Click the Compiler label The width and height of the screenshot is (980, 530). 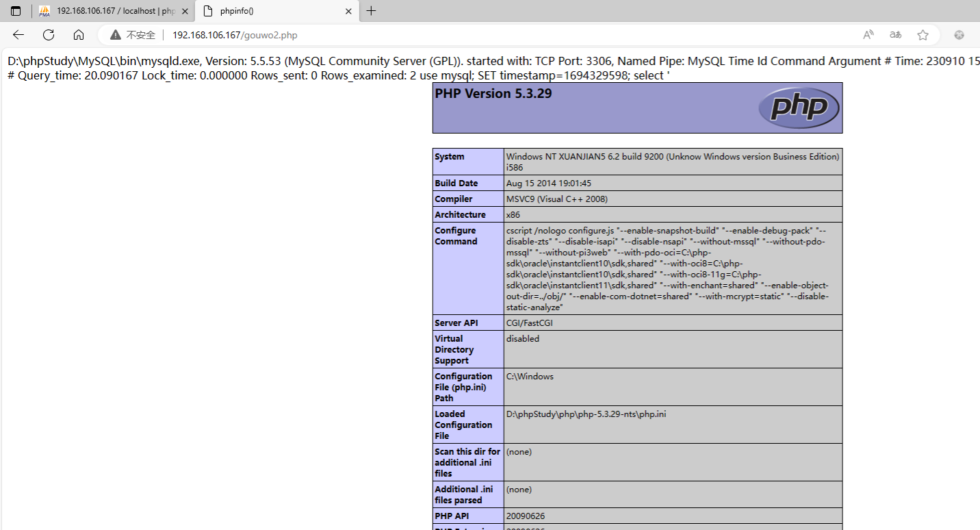(454, 199)
